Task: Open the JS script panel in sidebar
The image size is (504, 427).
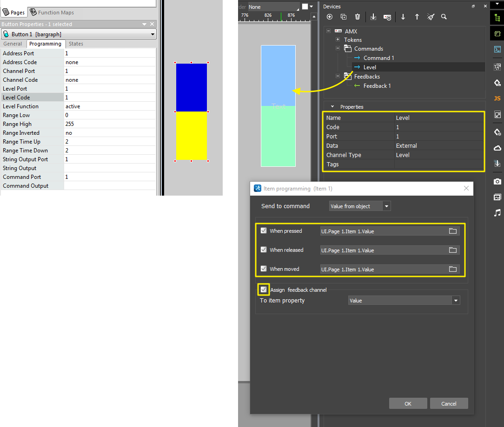Action: [497, 99]
